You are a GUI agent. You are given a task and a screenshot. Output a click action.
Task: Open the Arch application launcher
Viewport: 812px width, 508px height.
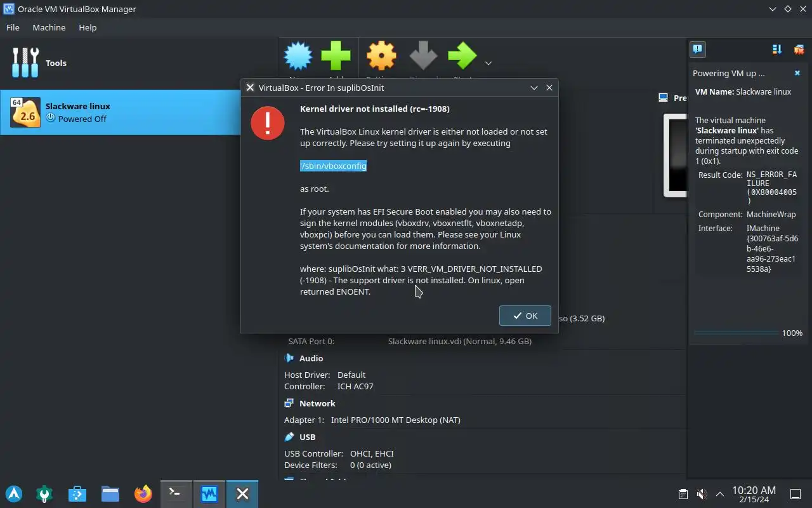tap(14, 493)
